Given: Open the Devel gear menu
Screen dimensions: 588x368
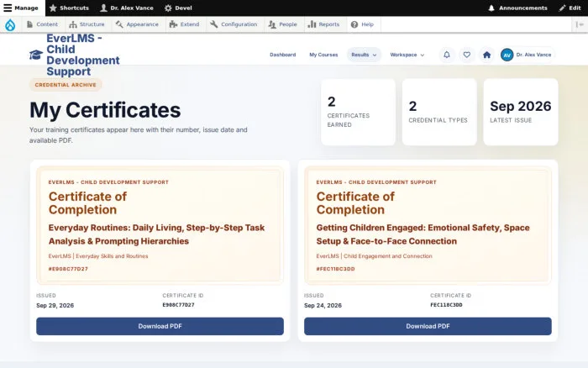Looking at the screenshot, I should pos(178,8).
